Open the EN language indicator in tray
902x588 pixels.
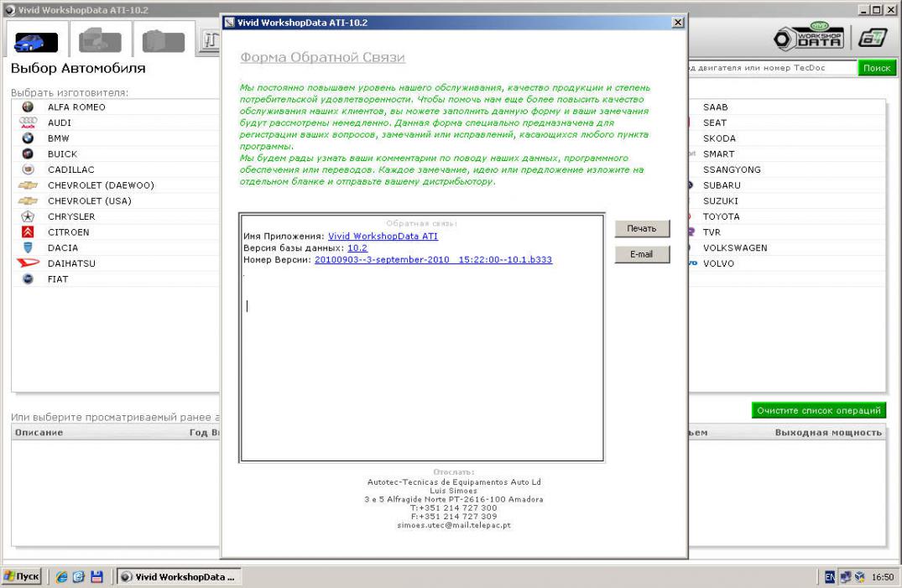[x=830, y=576]
